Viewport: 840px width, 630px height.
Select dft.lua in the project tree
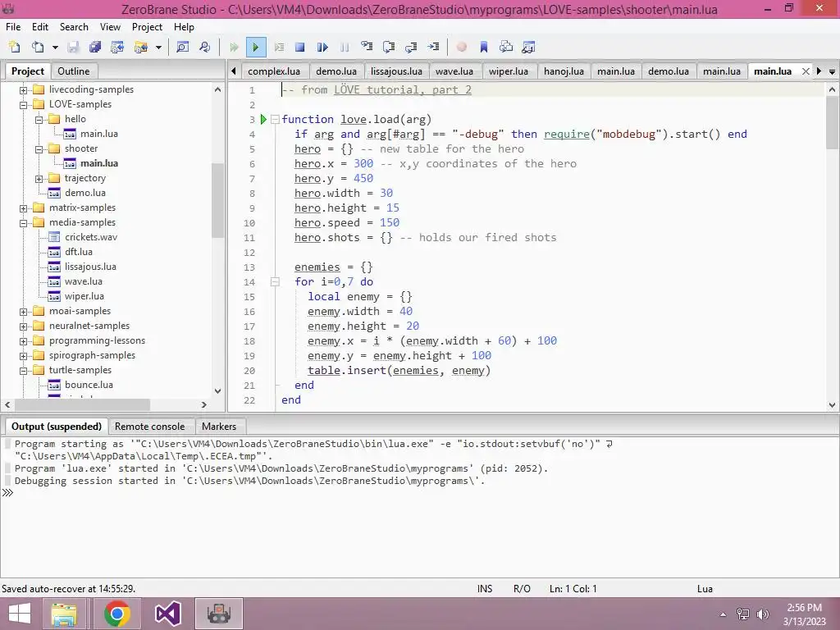[79, 252]
